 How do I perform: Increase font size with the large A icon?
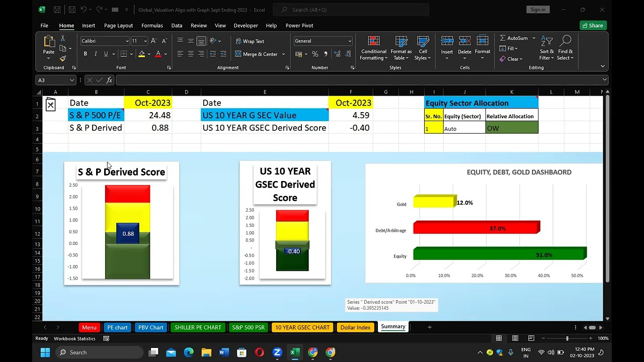tap(153, 41)
